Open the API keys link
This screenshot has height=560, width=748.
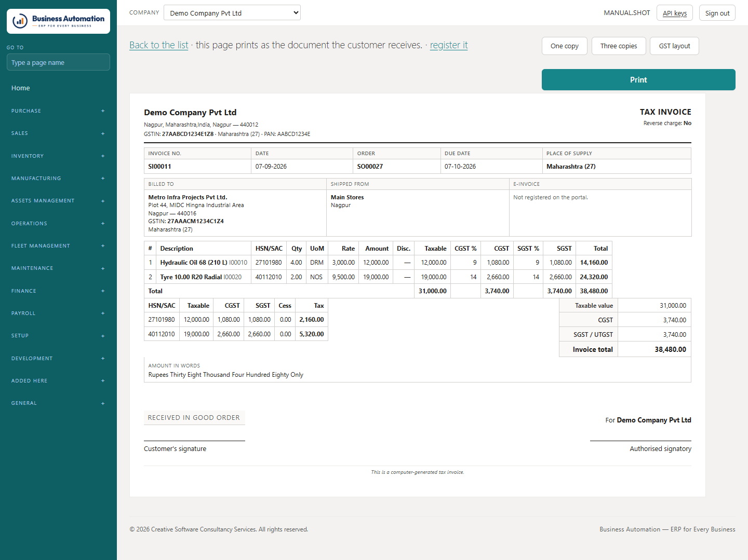pos(675,13)
